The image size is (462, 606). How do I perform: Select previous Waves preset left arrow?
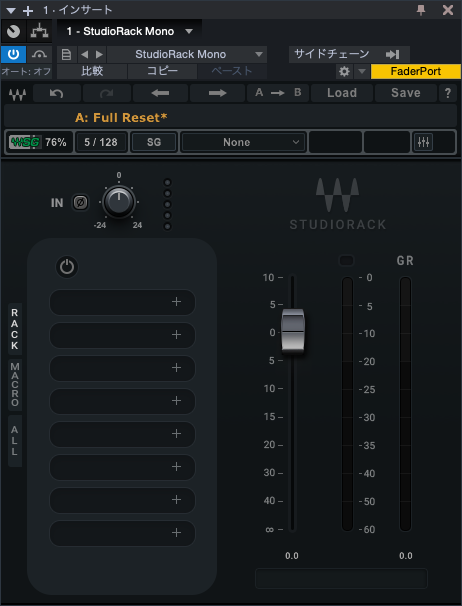[x=160, y=93]
